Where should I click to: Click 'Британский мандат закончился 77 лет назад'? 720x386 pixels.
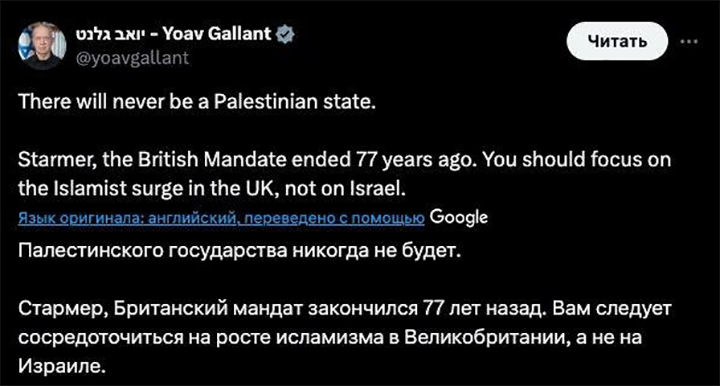328,309
